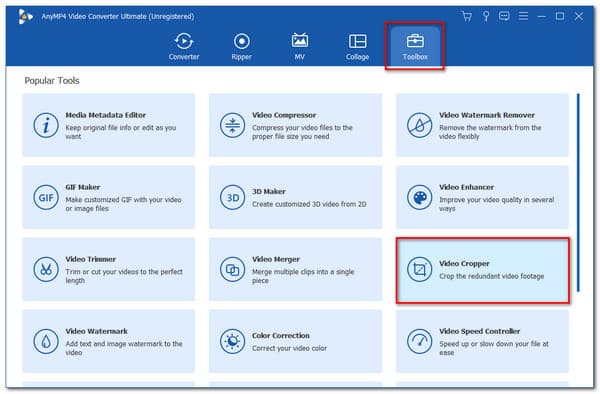Open the Video Enhancer title
This screenshot has width=600, height=394.
(466, 187)
